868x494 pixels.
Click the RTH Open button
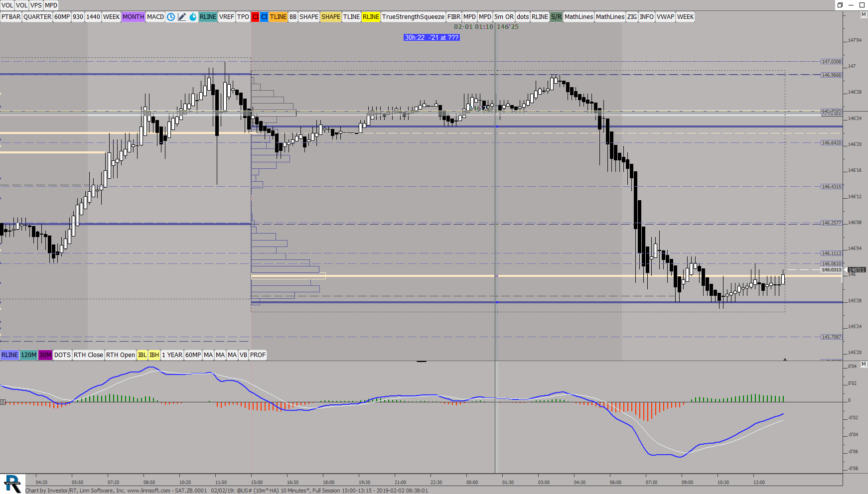[x=121, y=355]
